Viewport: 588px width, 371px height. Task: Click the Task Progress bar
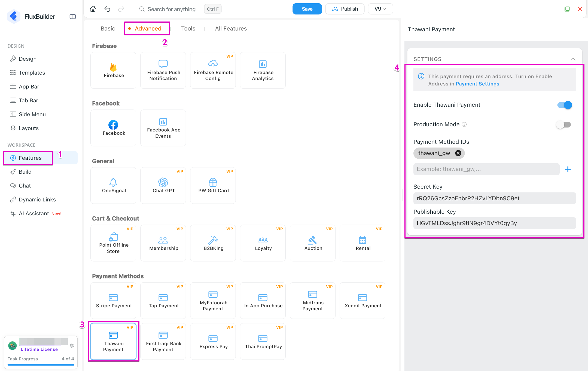tap(41, 365)
